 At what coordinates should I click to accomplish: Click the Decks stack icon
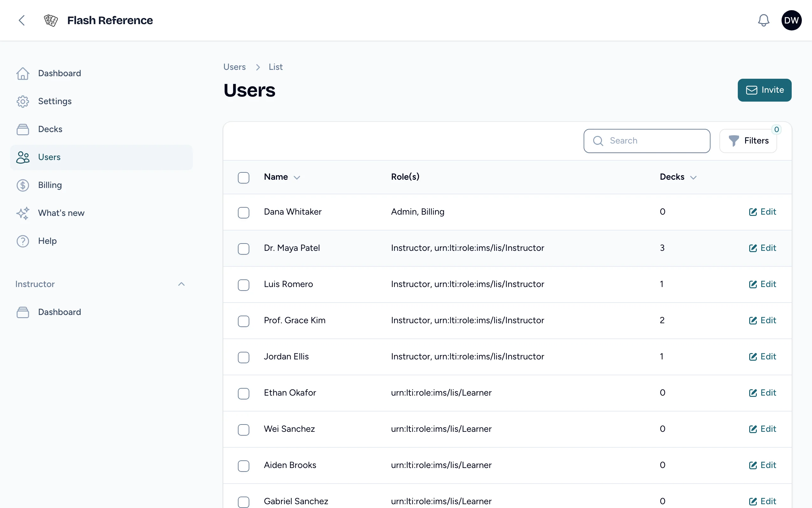tap(23, 129)
